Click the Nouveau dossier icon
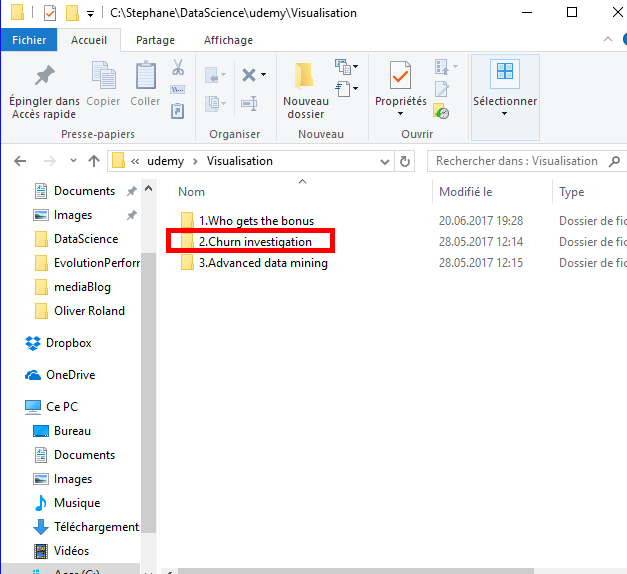The width and height of the screenshot is (627, 574). click(x=305, y=78)
